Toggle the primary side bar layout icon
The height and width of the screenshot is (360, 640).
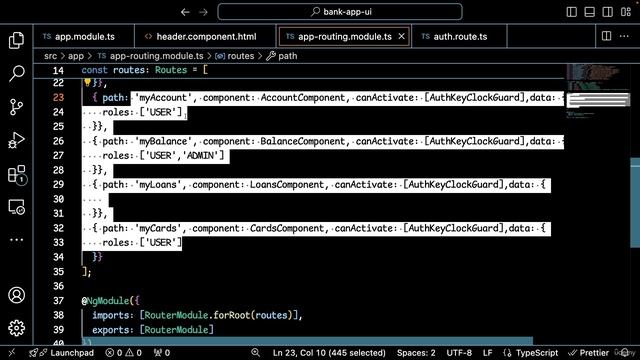571,12
